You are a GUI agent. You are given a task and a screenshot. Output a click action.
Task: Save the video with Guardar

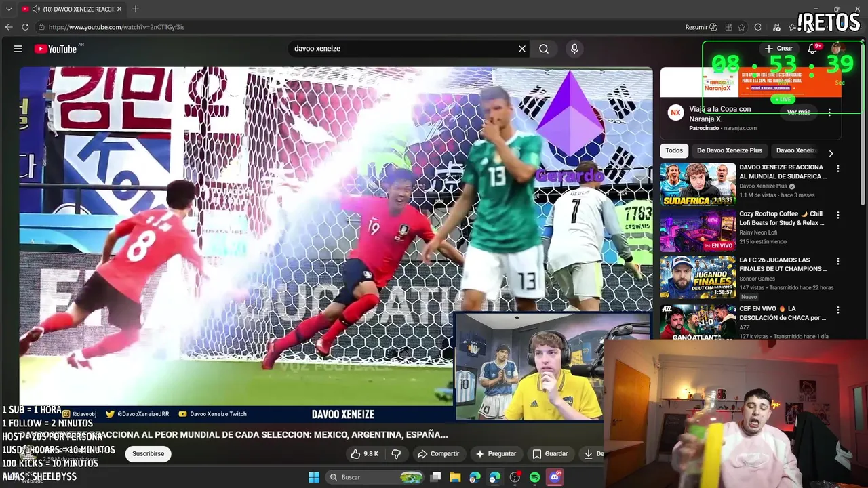(550, 453)
